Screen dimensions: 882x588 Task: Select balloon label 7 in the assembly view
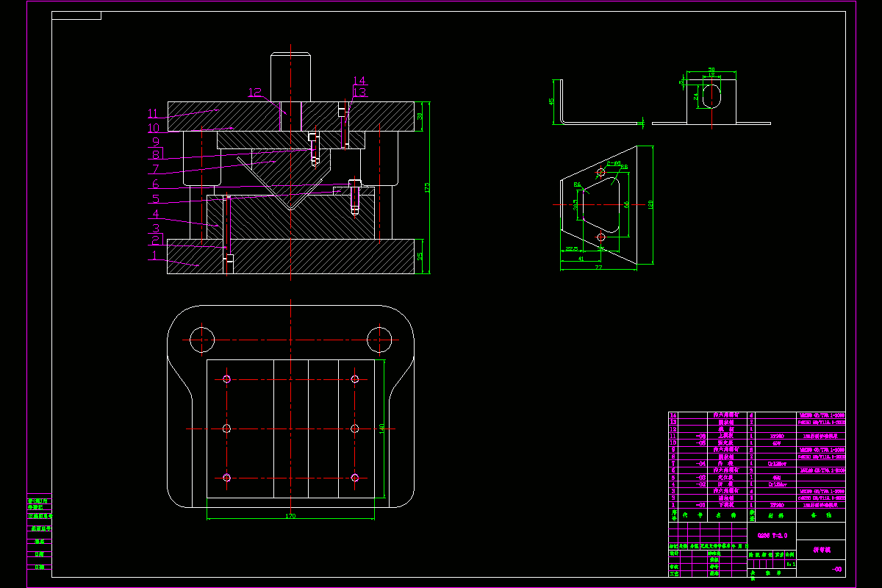(156, 169)
